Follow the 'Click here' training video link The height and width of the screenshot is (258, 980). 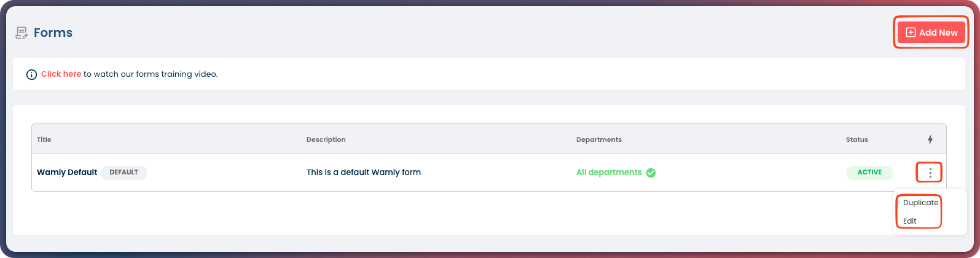pyautogui.click(x=61, y=74)
